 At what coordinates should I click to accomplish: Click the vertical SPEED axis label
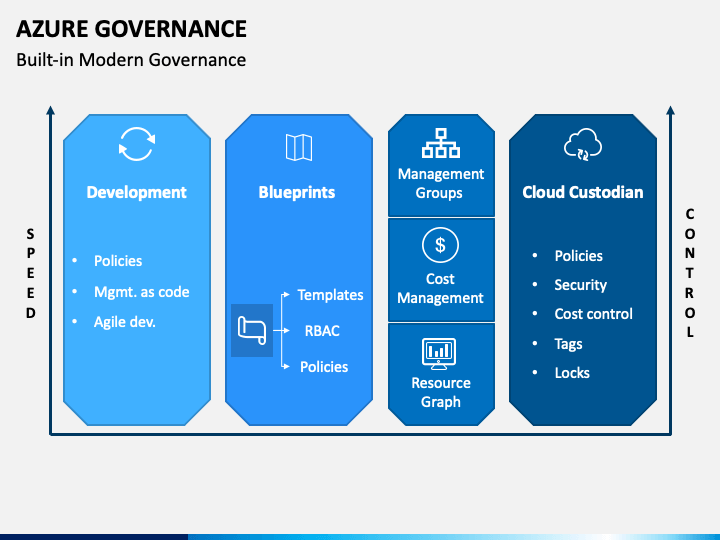[30, 274]
